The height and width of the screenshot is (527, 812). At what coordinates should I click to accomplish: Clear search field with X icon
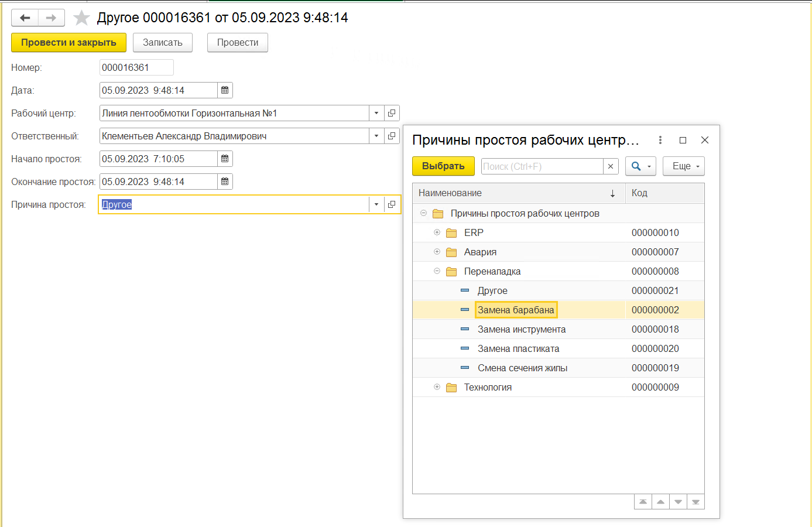click(x=611, y=166)
